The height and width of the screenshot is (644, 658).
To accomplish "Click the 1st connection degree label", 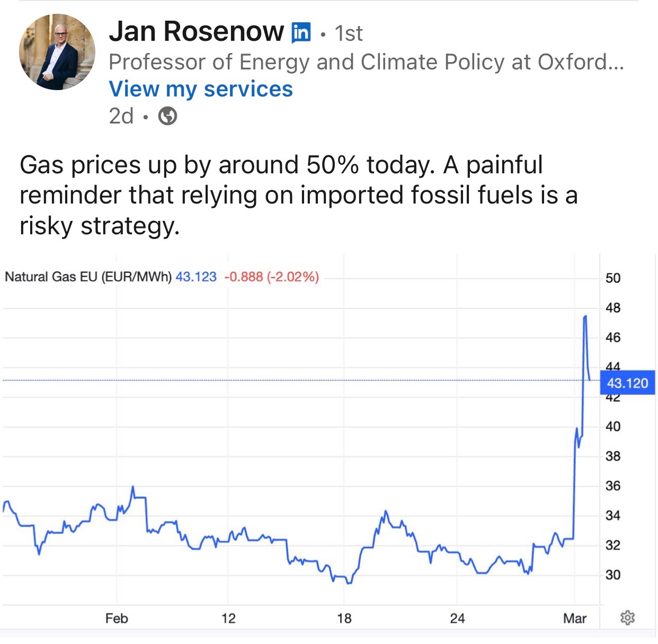I will 349,33.
